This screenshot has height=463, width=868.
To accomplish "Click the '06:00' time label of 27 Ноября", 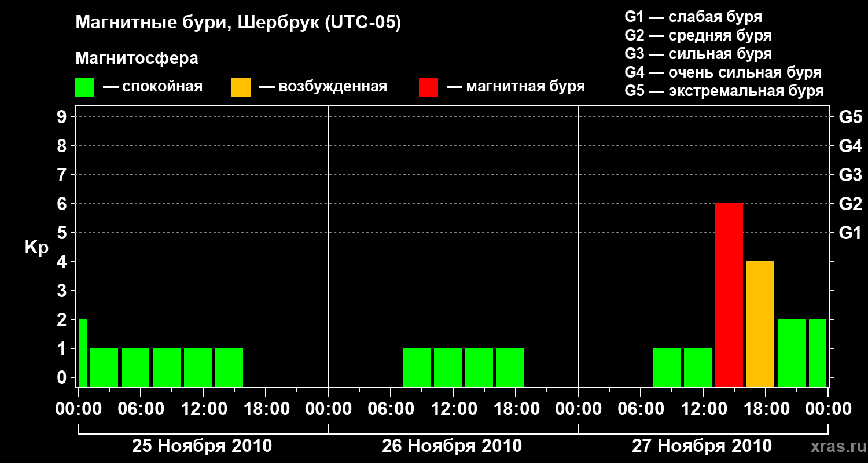I will click(640, 409).
